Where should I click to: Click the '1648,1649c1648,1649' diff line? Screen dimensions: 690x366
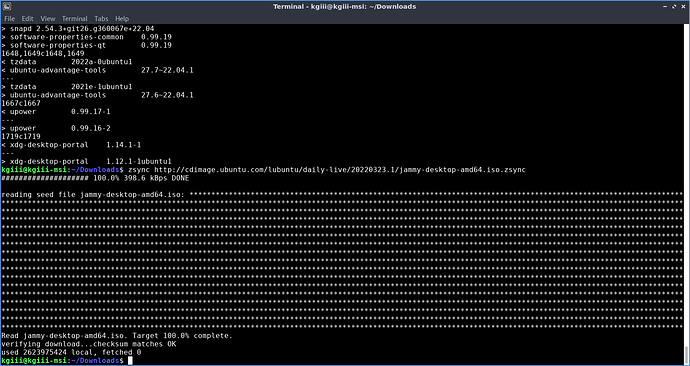pos(43,54)
